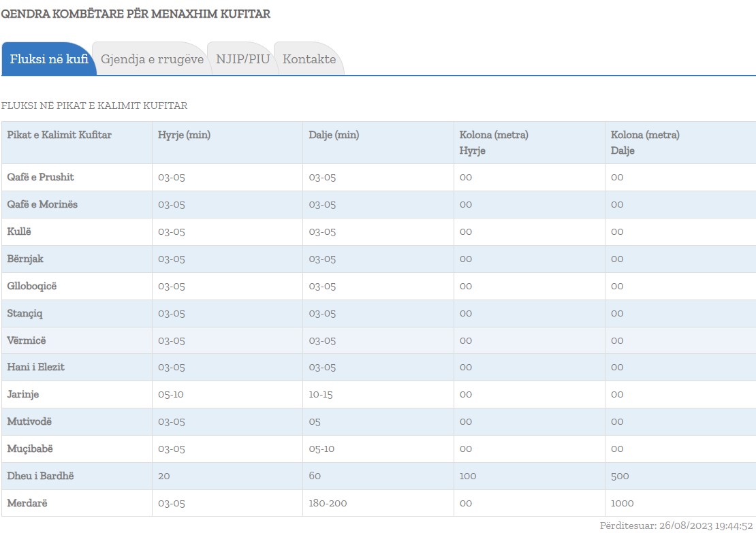Click the Kolona (metra) Hyrje header
Image resolution: width=756 pixels, height=533 pixels.
click(494, 142)
